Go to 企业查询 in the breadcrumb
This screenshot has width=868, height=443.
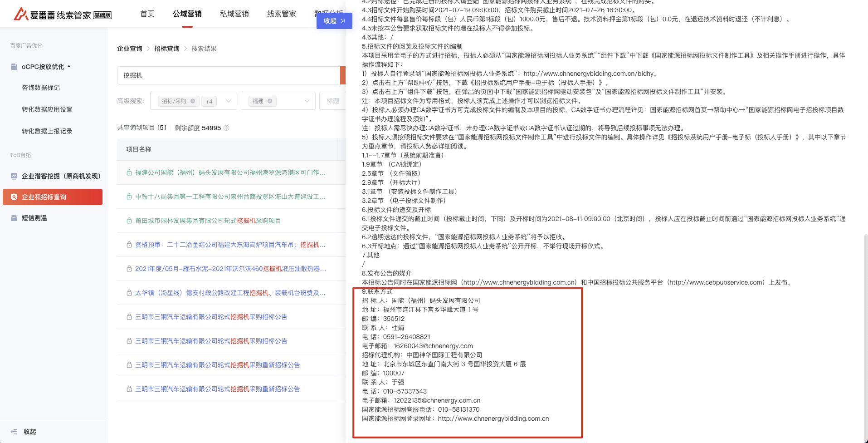tap(130, 49)
